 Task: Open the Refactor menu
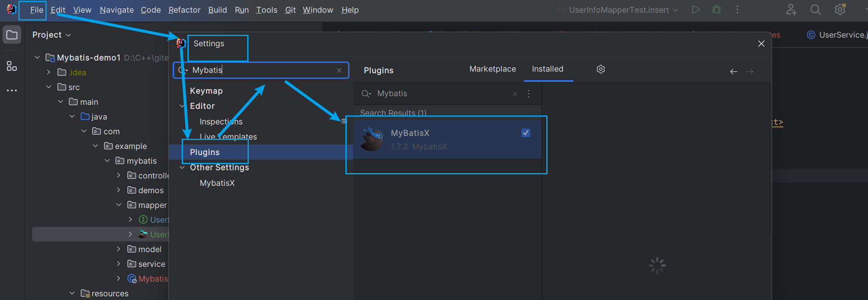[185, 10]
